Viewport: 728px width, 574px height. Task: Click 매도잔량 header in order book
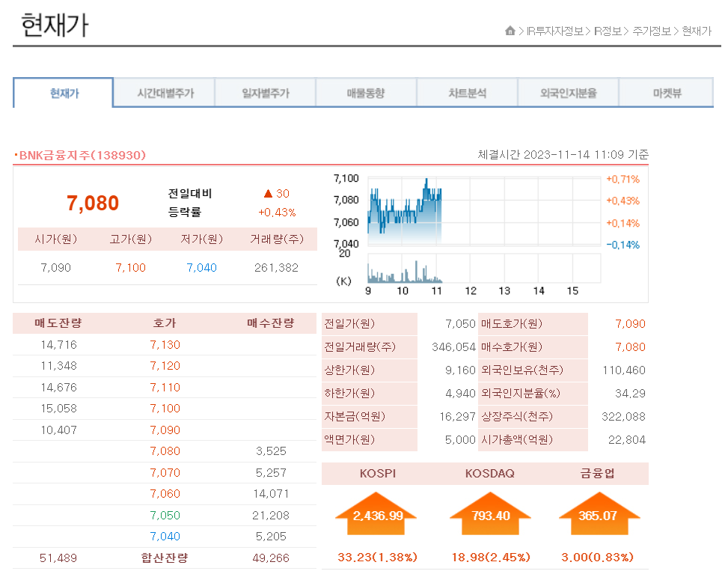click(58, 323)
